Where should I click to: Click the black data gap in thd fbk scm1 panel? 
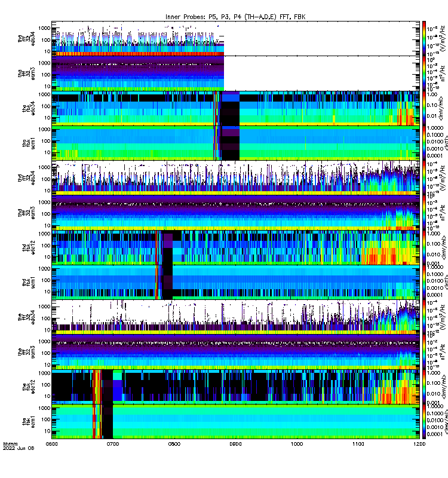[167, 282]
